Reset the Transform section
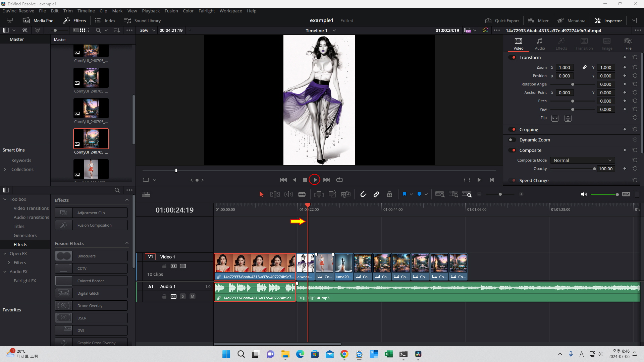Image resolution: width=644 pixels, height=362 pixels. pyautogui.click(x=635, y=57)
